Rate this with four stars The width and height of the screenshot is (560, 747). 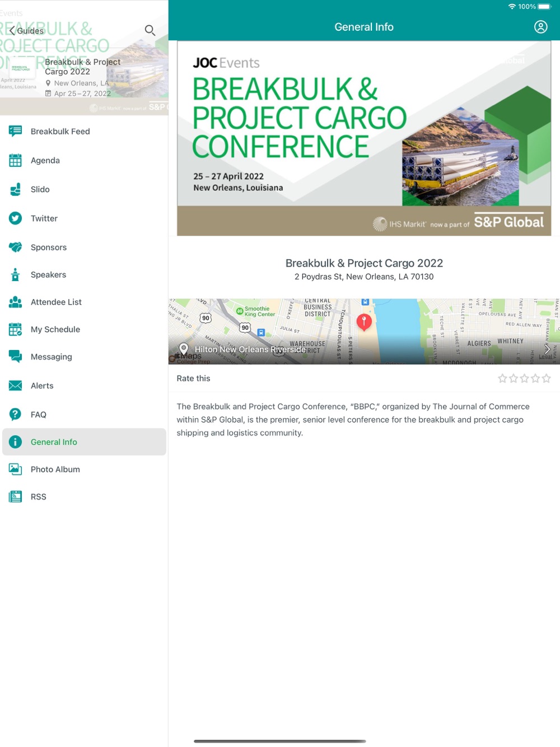pos(535,379)
